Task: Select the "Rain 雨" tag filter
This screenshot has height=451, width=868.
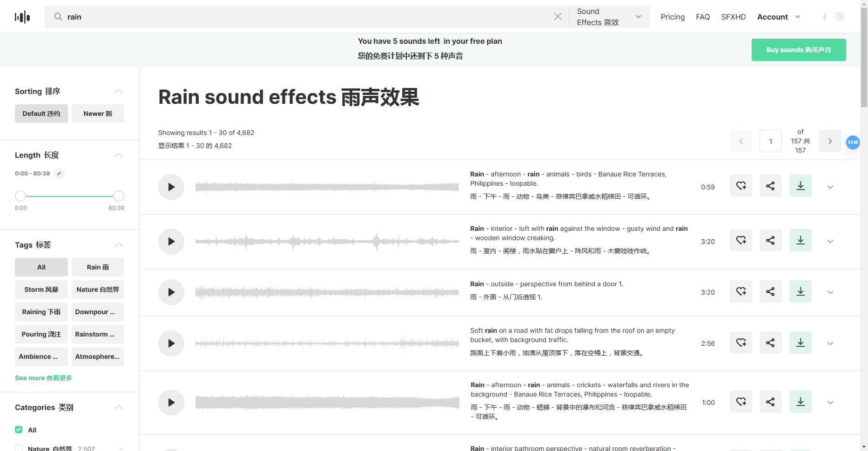Action: (x=98, y=267)
